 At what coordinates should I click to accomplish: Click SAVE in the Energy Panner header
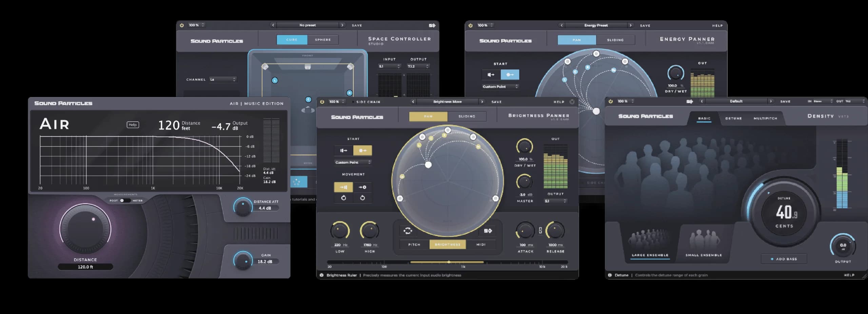pos(645,25)
